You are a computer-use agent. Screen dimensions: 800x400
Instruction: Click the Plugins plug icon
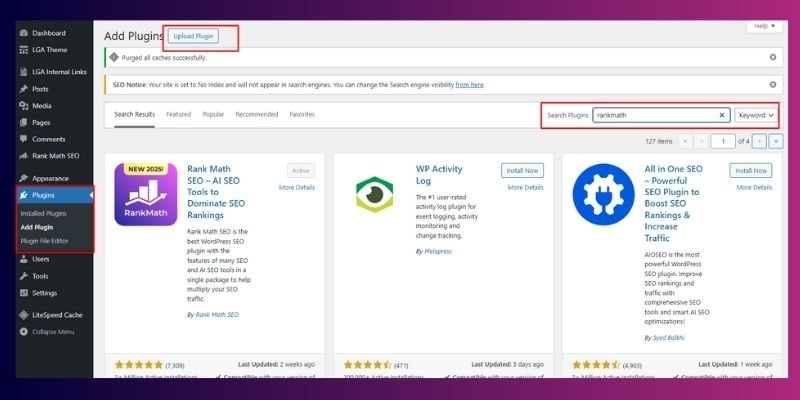23,195
